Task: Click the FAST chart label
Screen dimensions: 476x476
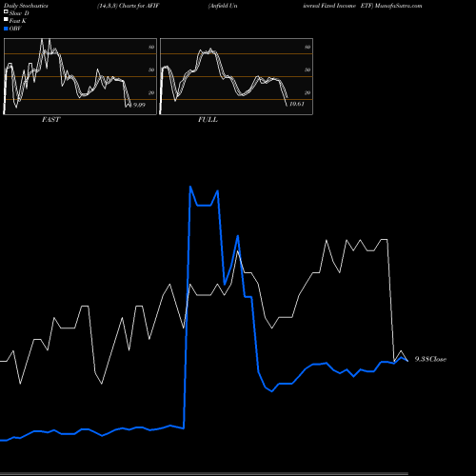Action: [x=51, y=119]
